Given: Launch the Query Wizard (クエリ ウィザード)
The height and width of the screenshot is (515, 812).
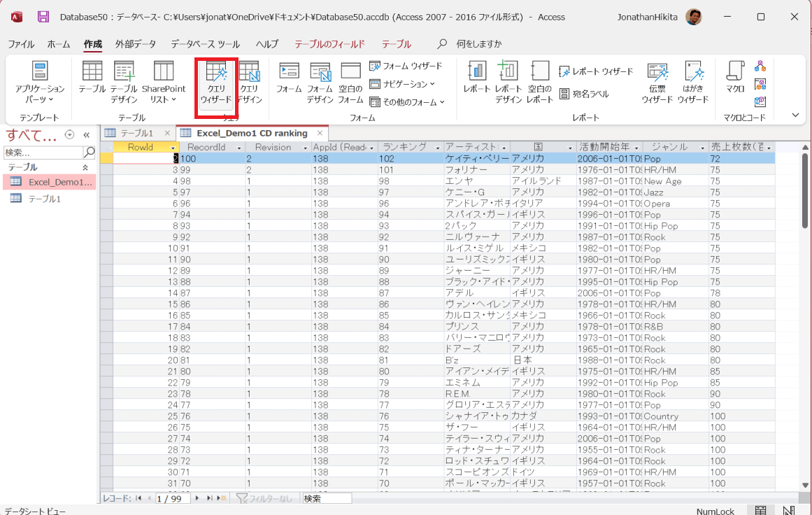Looking at the screenshot, I should tap(216, 83).
